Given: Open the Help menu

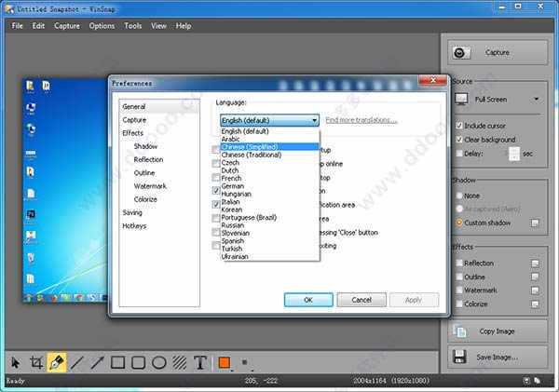Looking at the screenshot, I should click(184, 26).
